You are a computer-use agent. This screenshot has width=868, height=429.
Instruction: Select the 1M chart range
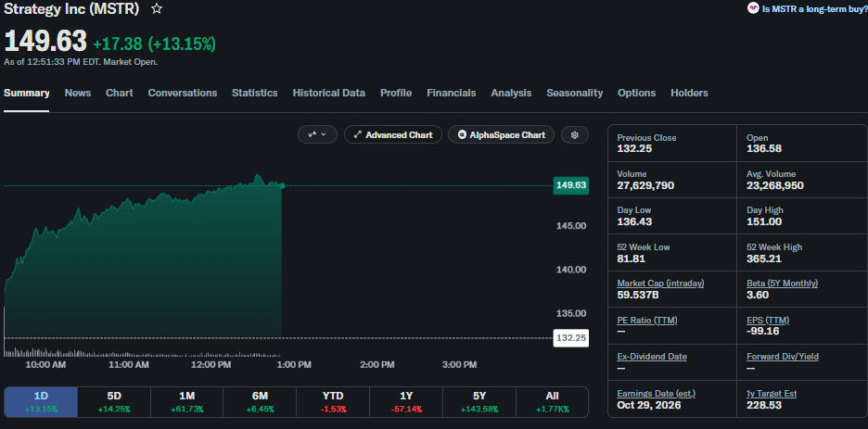[187, 402]
